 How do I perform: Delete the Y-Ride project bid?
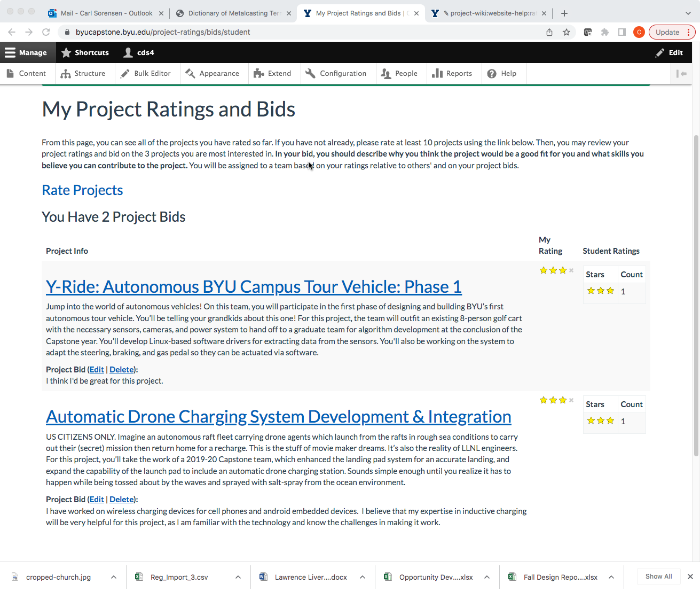tap(122, 370)
